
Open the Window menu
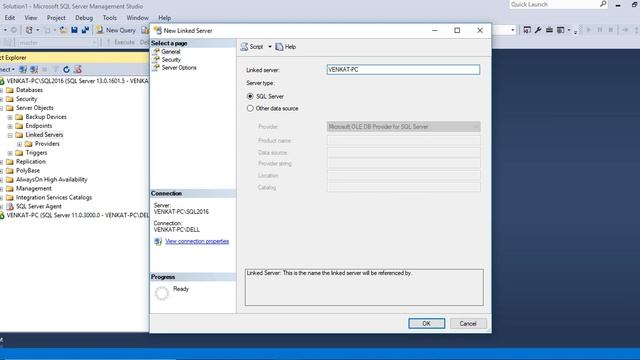[x=137, y=18]
